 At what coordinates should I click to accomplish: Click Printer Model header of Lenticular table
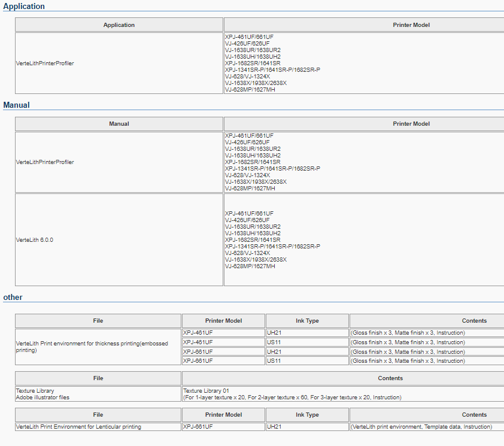point(223,415)
